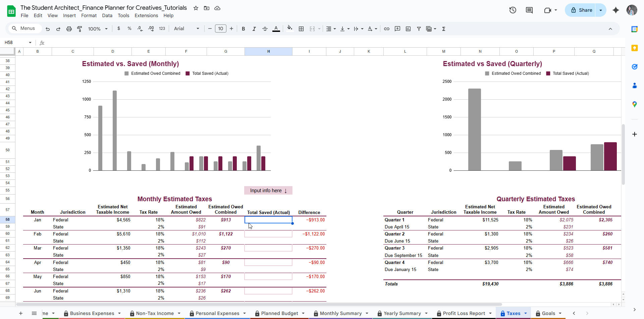Click the Menus search box
644x319 pixels.
coord(24,29)
